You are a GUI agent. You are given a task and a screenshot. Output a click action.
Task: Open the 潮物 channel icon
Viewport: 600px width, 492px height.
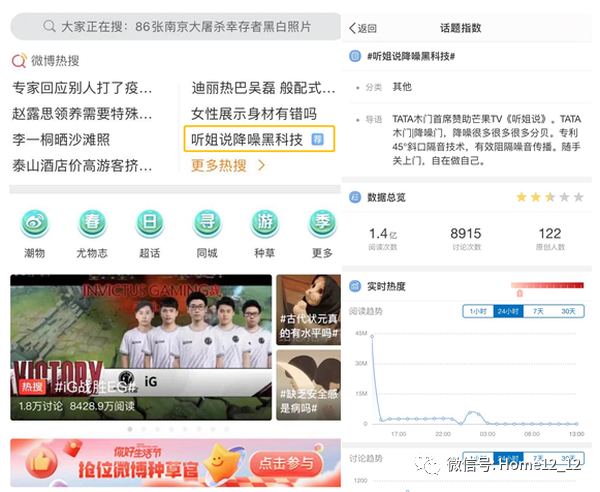[35, 224]
